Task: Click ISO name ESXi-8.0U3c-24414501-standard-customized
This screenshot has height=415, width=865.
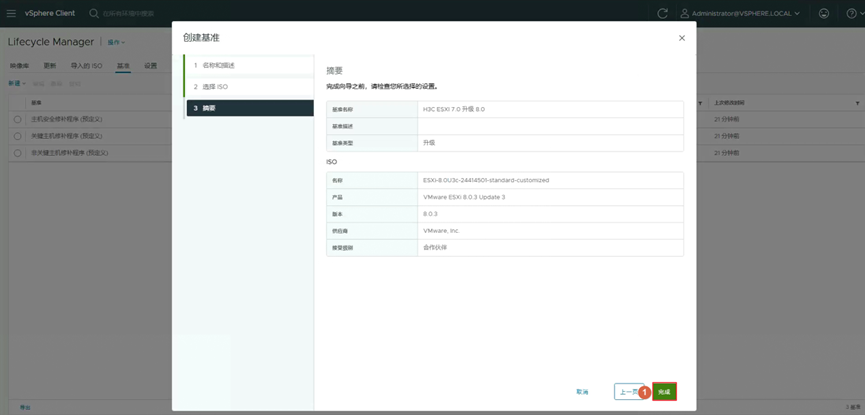Action: click(486, 180)
